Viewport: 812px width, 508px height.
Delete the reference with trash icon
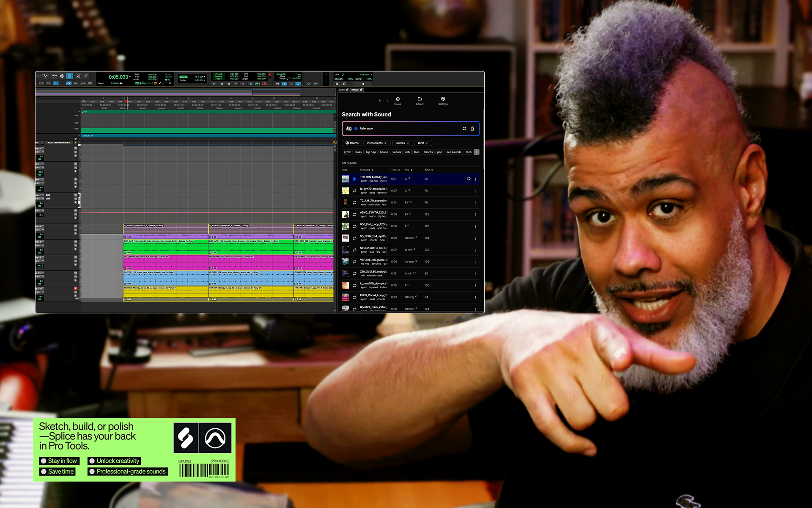472,128
